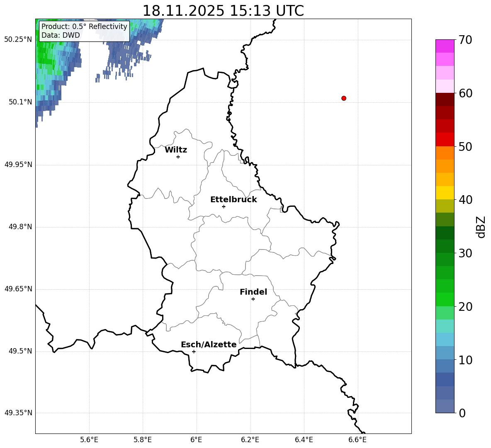The width and height of the screenshot is (491, 448).
Task: Click the 'Data: DWD' text
Action: pos(61,35)
